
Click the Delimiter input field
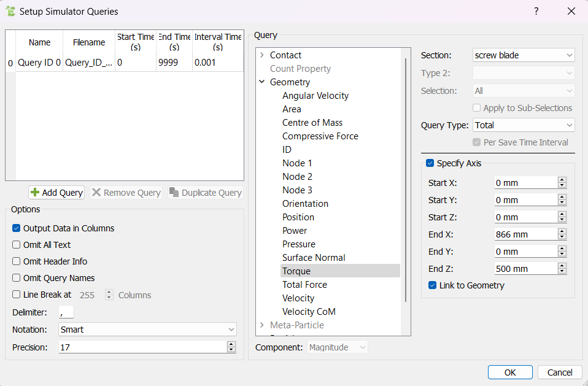66,312
